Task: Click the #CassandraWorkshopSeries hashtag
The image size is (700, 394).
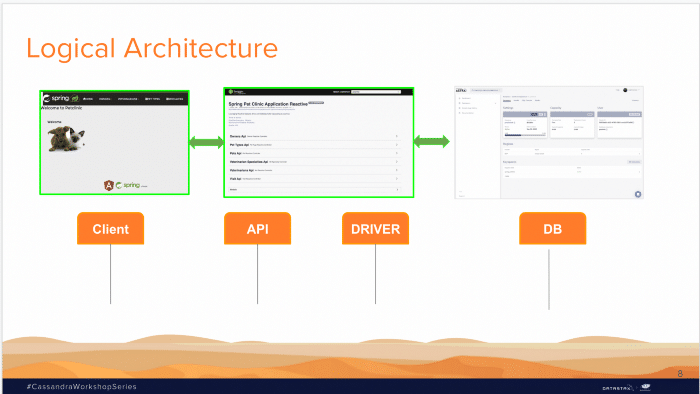Action: coord(82,386)
